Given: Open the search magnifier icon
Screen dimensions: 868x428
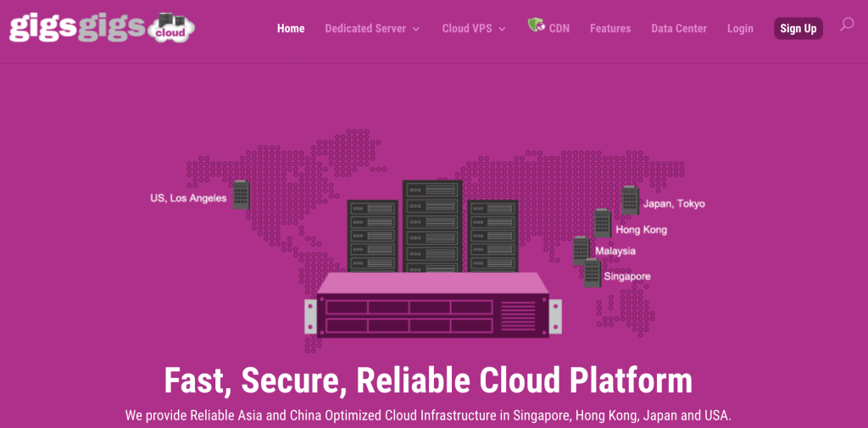Looking at the screenshot, I should click(x=847, y=25).
